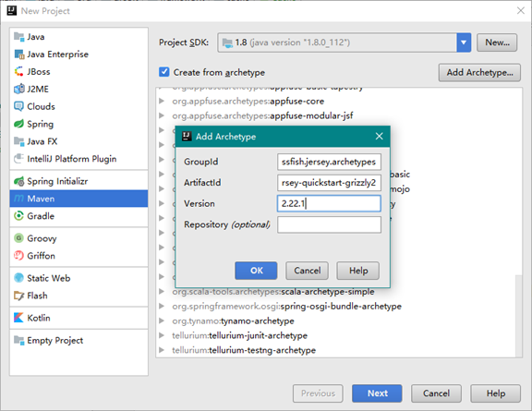Click the Repository optional field

(329, 224)
